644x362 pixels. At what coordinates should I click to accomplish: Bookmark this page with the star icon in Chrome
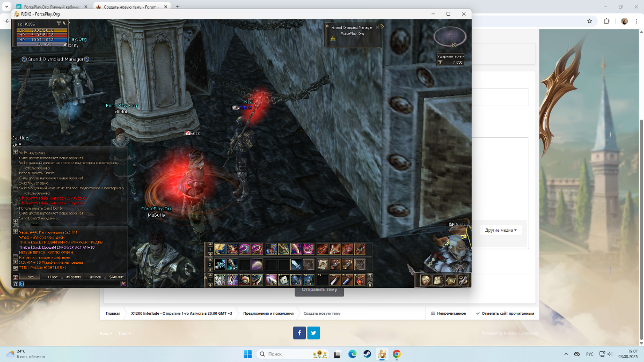590,21
